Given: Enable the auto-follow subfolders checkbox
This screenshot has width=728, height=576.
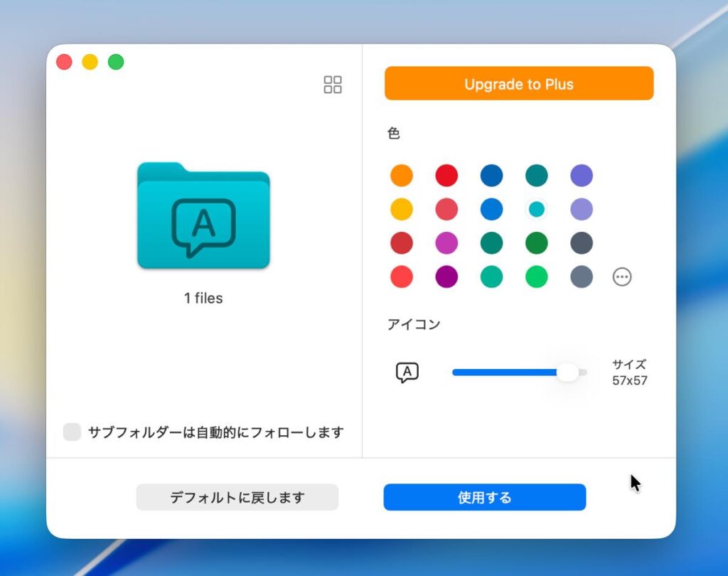Looking at the screenshot, I should pyautogui.click(x=73, y=432).
